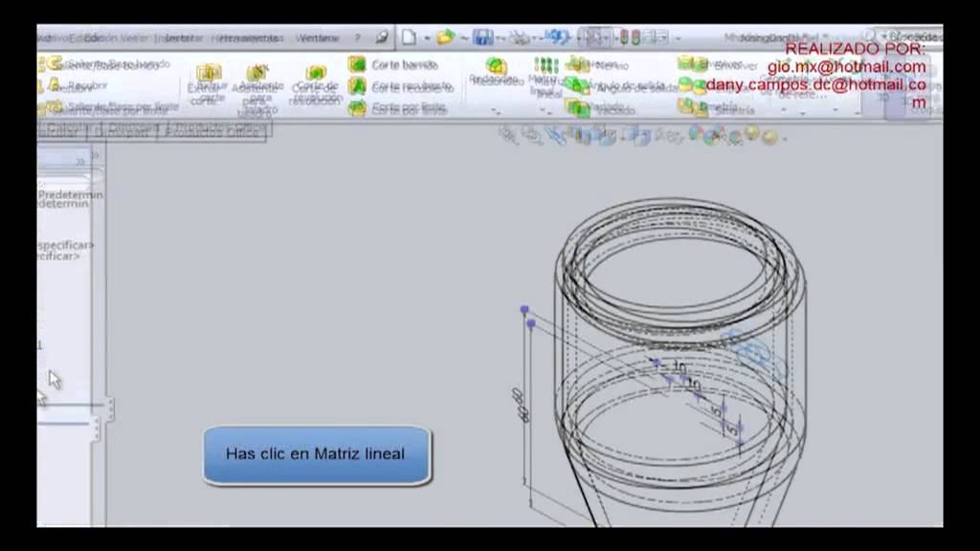Click the Rebuild traffic light icon
Viewport: 980px width, 551px height.
click(629, 37)
